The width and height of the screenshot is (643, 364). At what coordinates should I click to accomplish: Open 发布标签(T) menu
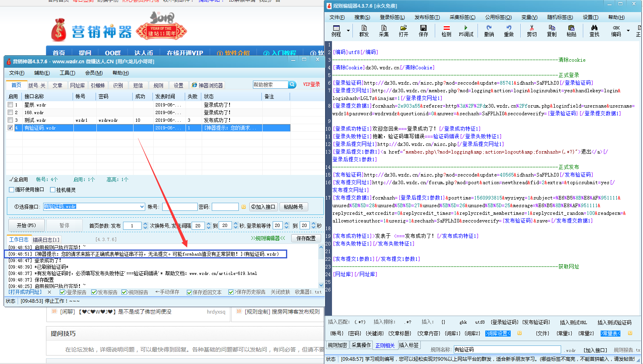[x=427, y=17]
